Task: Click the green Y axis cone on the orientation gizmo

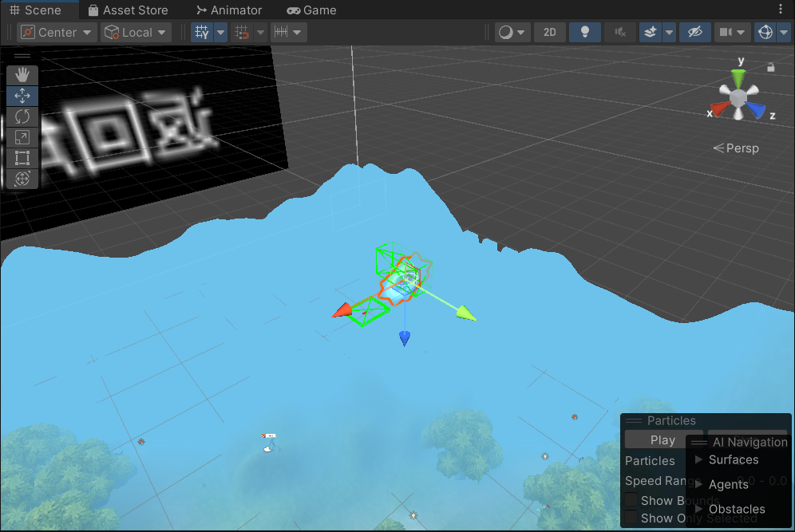Action: [x=740, y=77]
